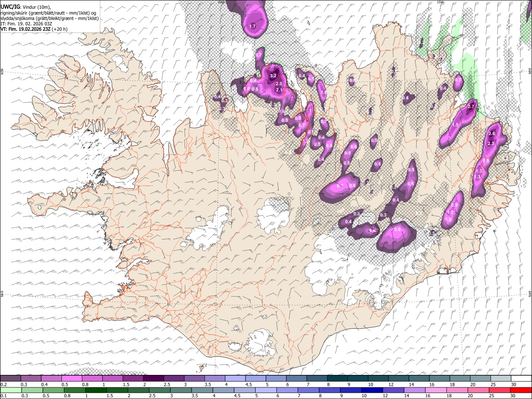The image size is (532, 399).
Task: Click the 0.9 snowfall value in the southeast band
Action: [x=454, y=205]
